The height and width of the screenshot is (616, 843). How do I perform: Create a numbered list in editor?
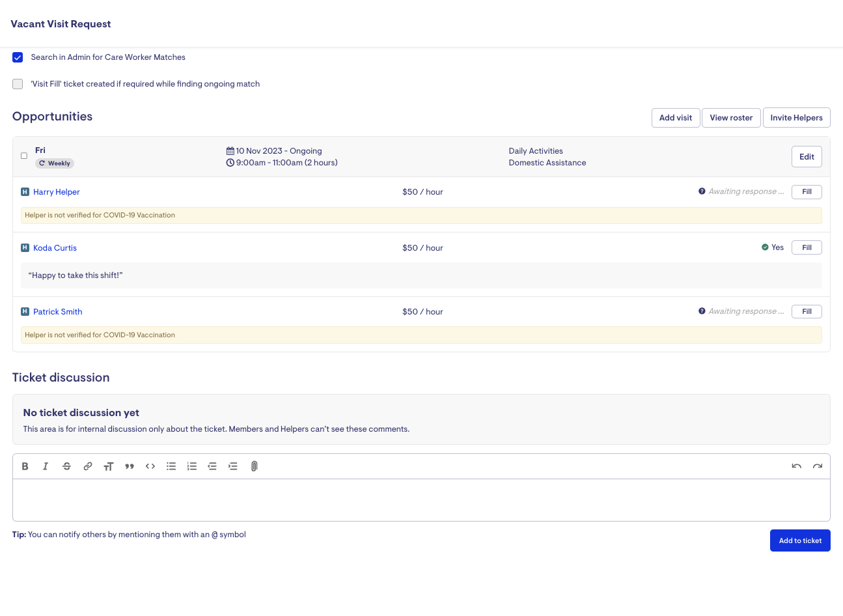pyautogui.click(x=192, y=466)
